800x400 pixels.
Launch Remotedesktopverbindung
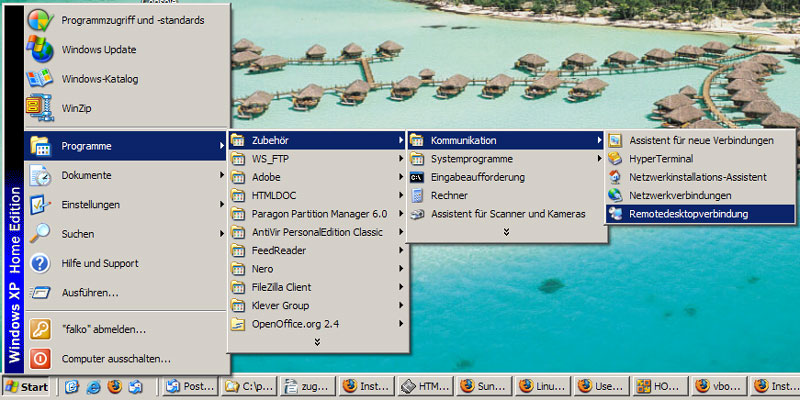[x=700, y=214]
